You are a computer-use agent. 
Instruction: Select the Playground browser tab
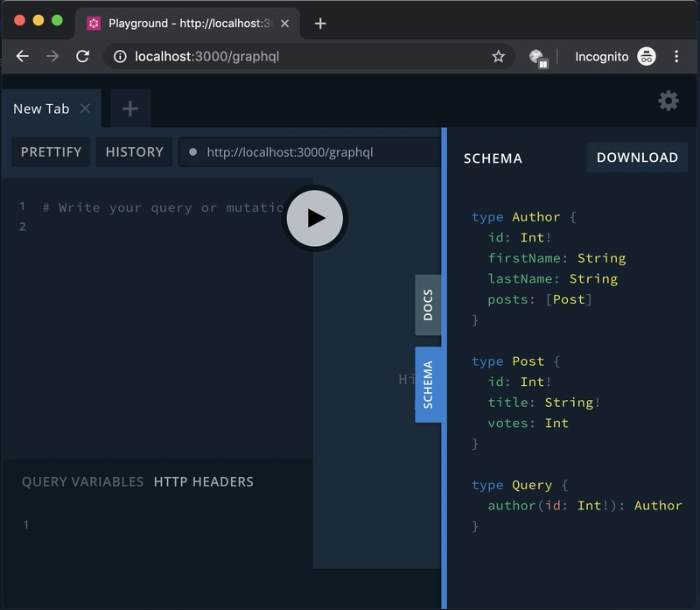(x=187, y=24)
